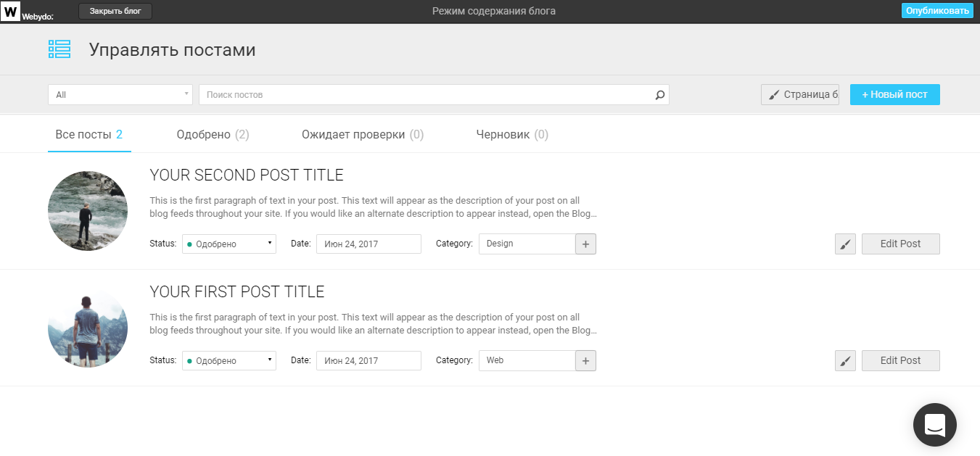This screenshot has height=456, width=980.
Task: Create a post with Новый пост button
Action: click(x=894, y=95)
